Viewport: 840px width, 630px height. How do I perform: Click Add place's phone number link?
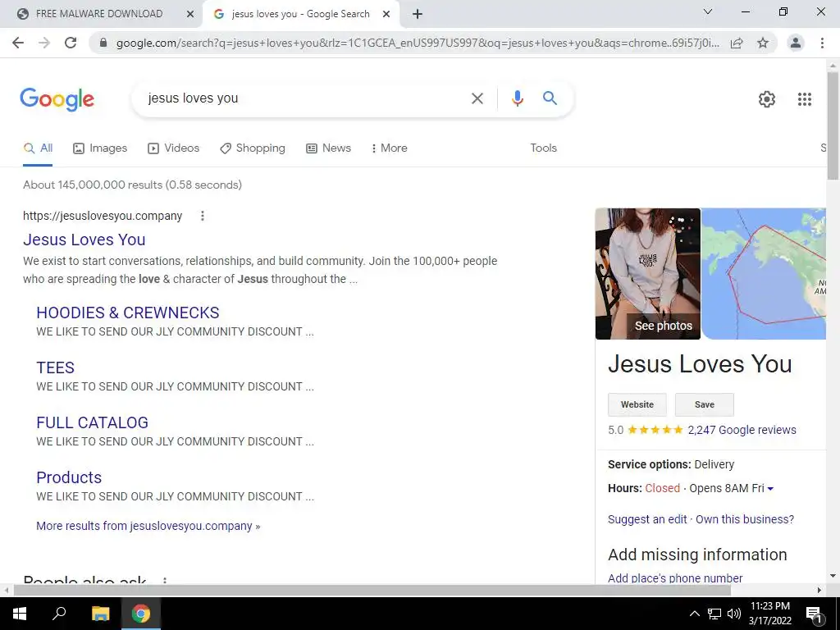pyautogui.click(x=675, y=578)
